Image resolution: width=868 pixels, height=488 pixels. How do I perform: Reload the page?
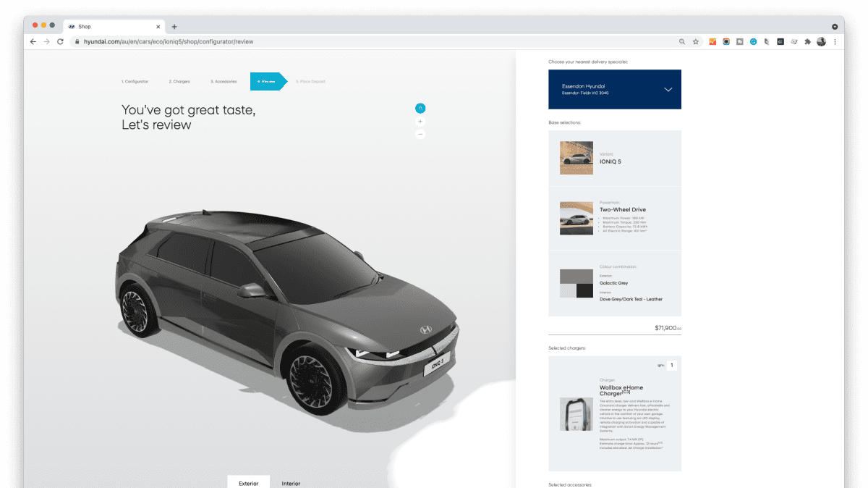pos(61,42)
